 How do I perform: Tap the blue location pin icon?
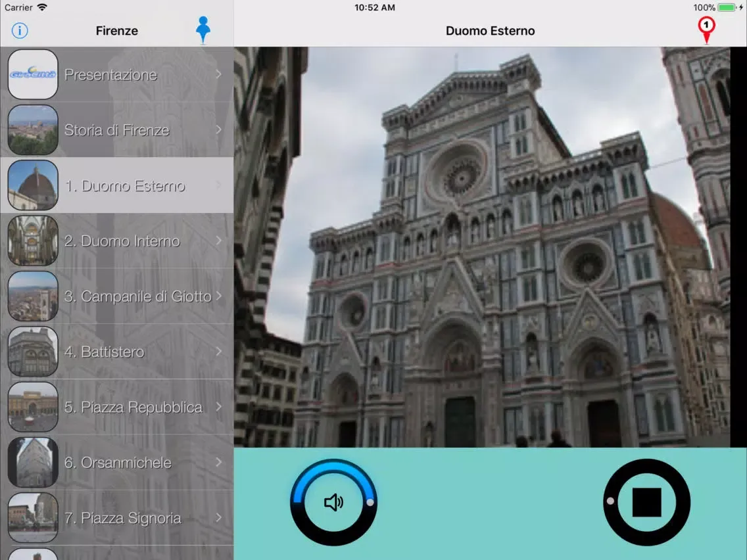203,30
